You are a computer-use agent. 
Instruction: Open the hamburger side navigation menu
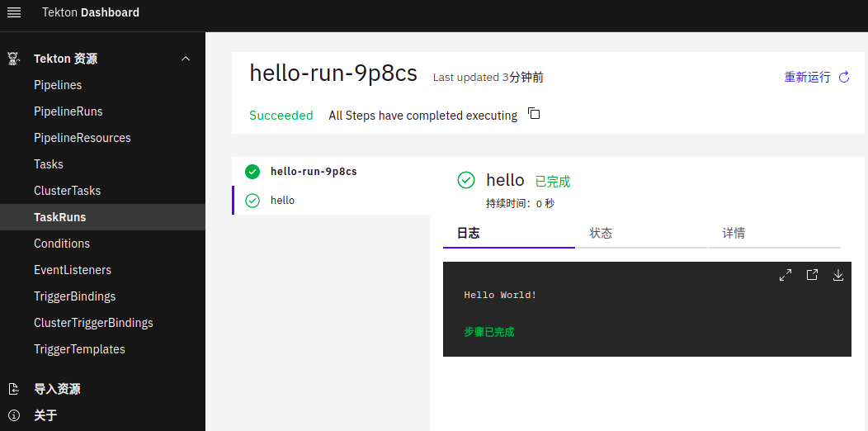(x=14, y=12)
